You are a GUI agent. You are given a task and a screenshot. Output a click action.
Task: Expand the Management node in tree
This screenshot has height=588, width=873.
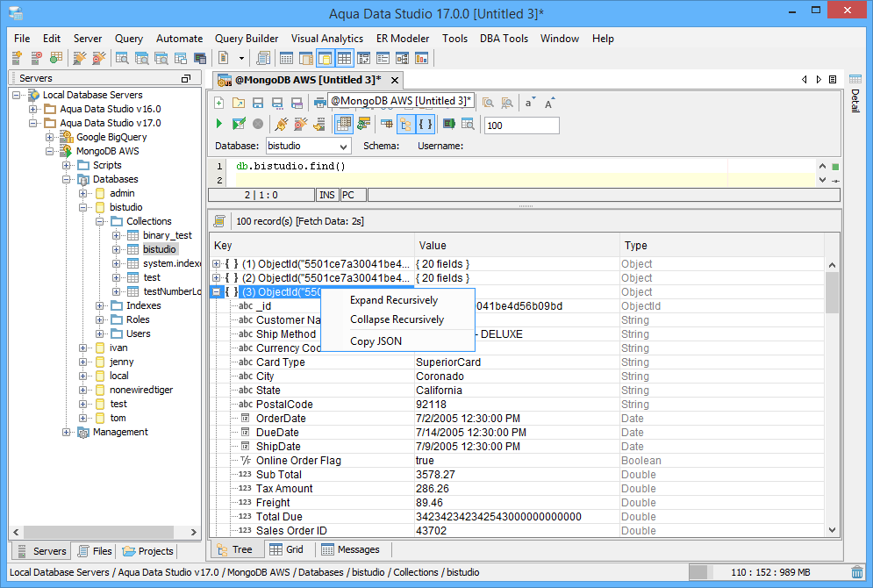(x=67, y=432)
